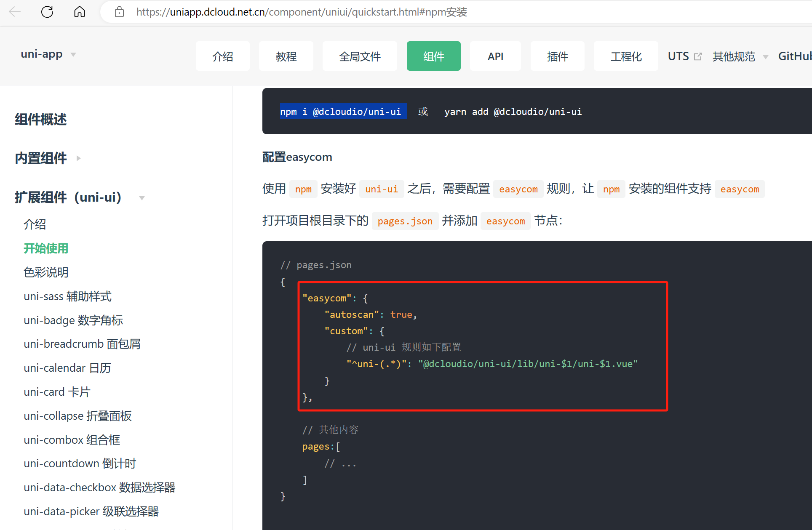Open the 色彩说明 sidebar item

pos(46,272)
